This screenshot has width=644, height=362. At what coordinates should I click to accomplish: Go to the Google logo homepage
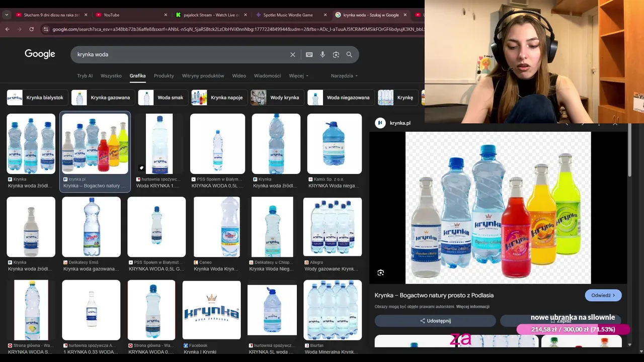[x=40, y=54]
